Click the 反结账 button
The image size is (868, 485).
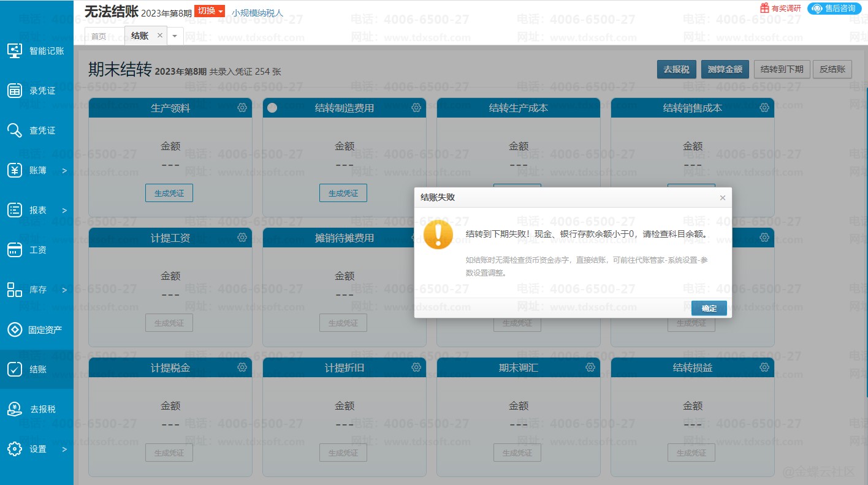(x=832, y=69)
